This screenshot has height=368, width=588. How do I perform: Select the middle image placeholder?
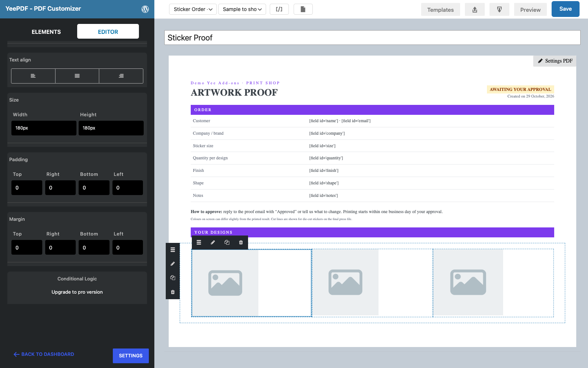pyautogui.click(x=345, y=282)
